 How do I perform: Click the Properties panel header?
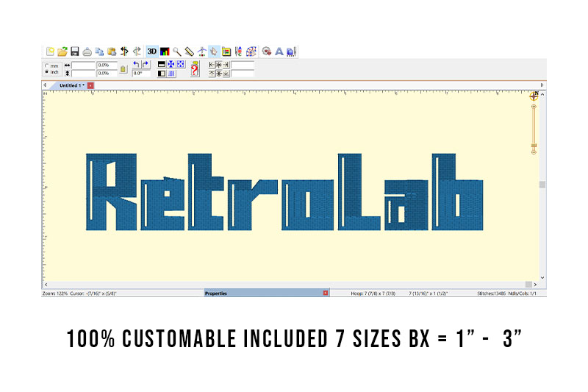click(267, 293)
